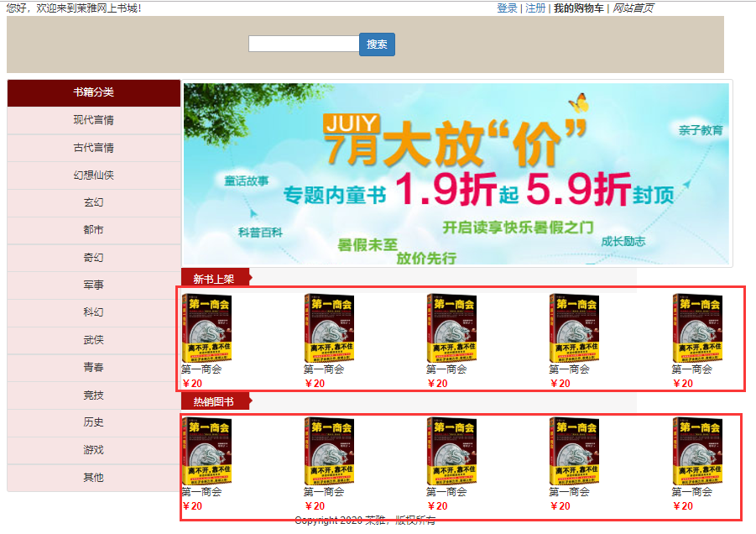Open the 科幻 category
The image size is (756, 534).
[93, 312]
